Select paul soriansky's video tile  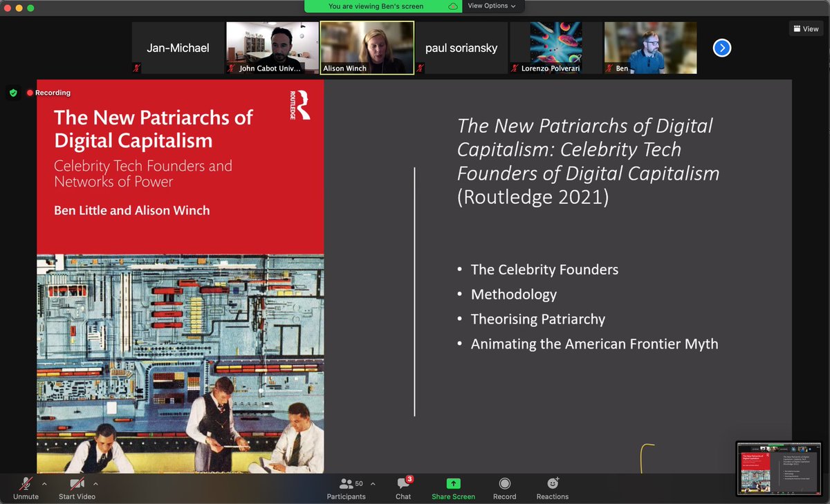click(x=461, y=48)
